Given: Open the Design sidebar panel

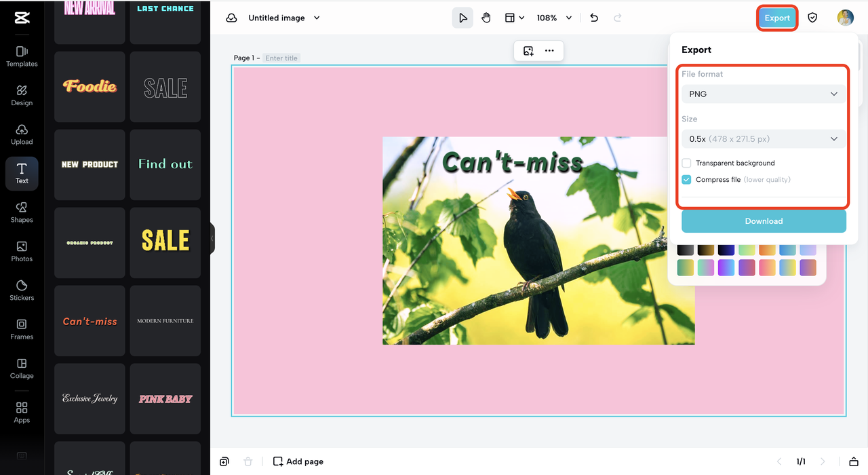Looking at the screenshot, I should [22, 96].
